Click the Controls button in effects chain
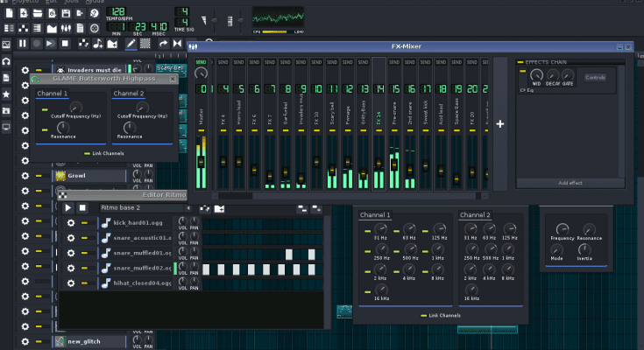Screen dimensions: 644x350 click(x=595, y=78)
